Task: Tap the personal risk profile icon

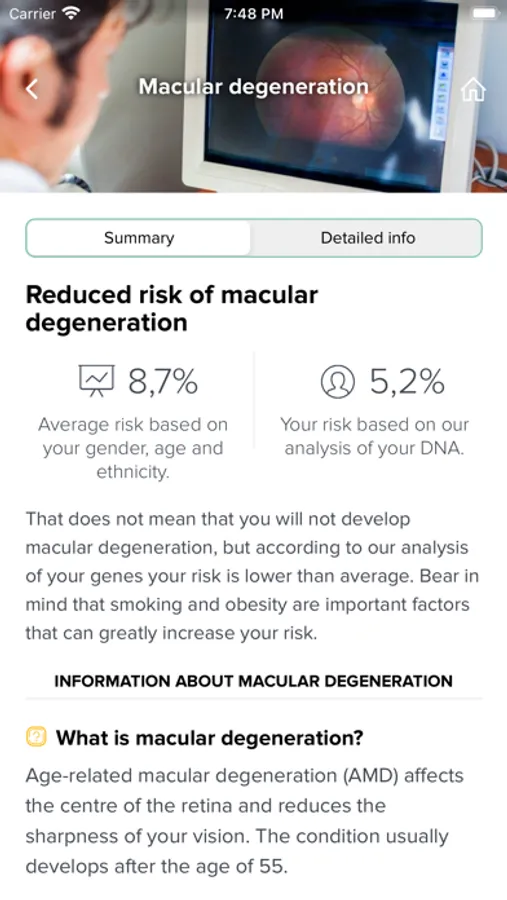Action: pyautogui.click(x=338, y=382)
